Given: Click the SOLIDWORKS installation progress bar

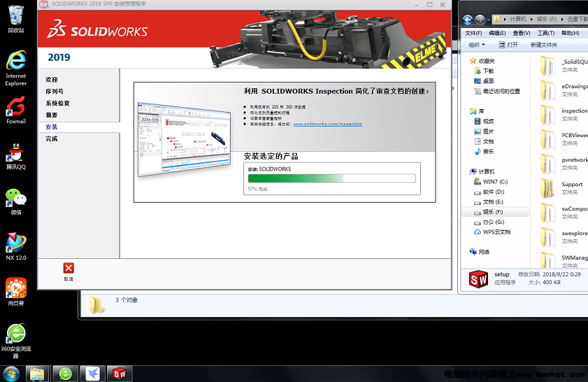Looking at the screenshot, I should 332,178.
